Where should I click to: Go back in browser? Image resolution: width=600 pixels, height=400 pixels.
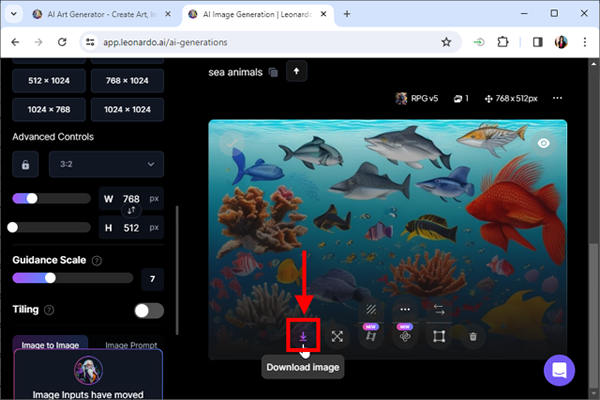pyautogui.click(x=15, y=42)
